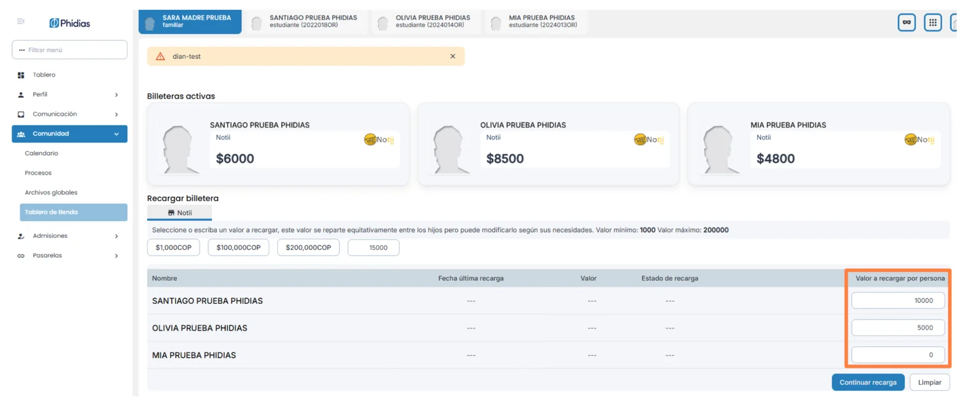980x402 pixels.
Task: Select the Notii tab under Recargar billetera
Action: click(x=179, y=213)
